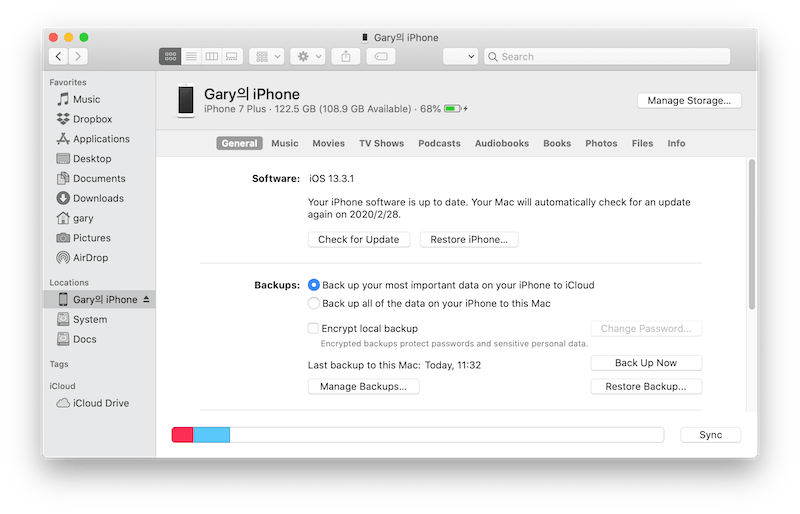Open the gear action menu

click(308, 56)
